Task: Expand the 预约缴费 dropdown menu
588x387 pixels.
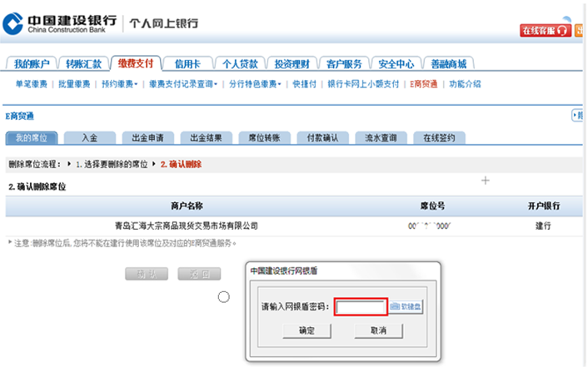Action: point(120,84)
